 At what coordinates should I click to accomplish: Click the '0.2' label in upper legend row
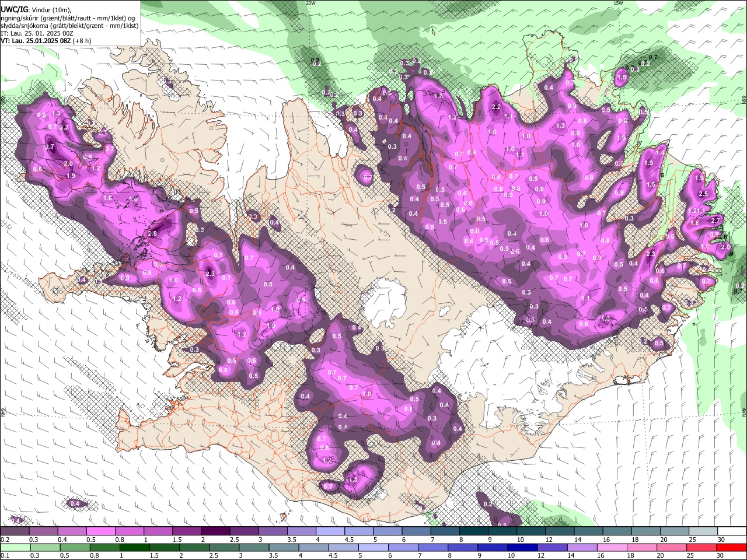click(5, 540)
